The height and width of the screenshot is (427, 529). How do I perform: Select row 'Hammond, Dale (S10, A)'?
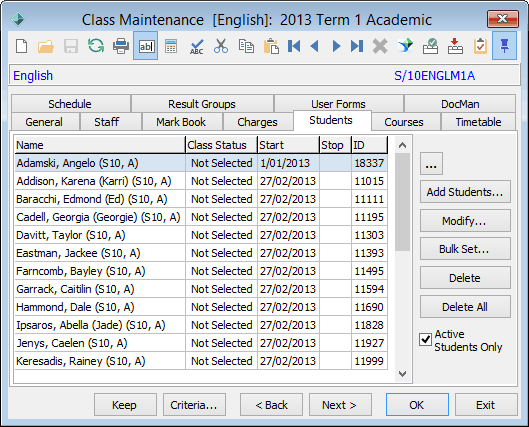coord(201,307)
